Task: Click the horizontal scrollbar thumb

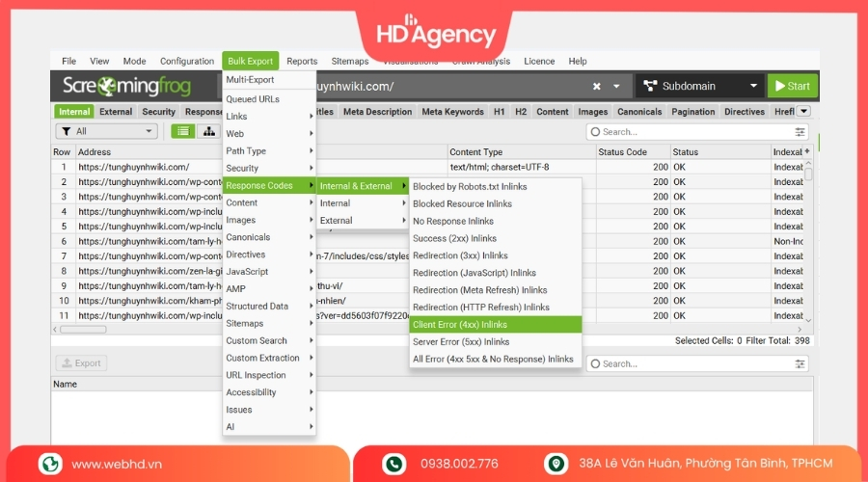Action: point(83,330)
